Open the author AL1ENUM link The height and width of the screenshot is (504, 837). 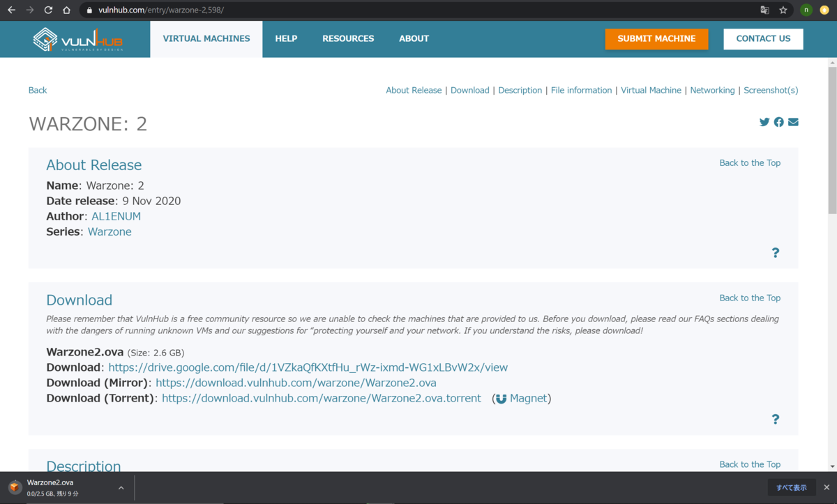point(116,216)
